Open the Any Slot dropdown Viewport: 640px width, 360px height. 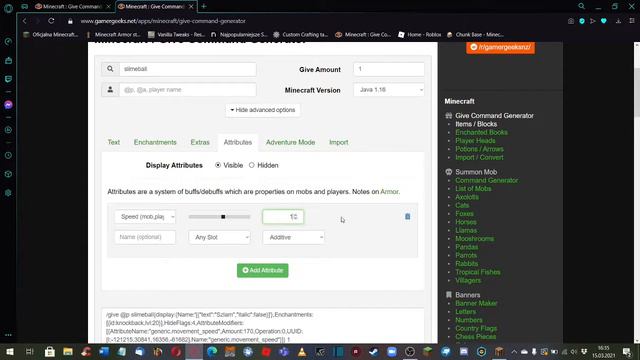pos(220,237)
